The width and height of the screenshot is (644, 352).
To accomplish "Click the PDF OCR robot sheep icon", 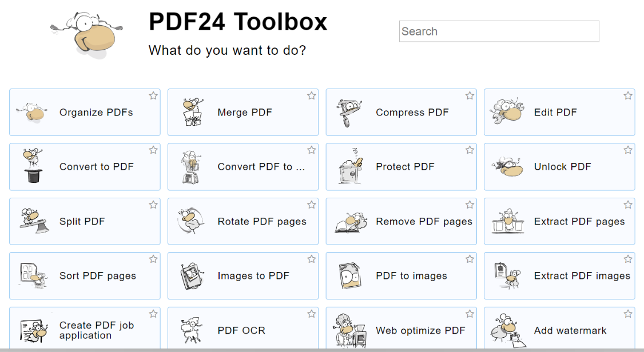I will [192, 330].
